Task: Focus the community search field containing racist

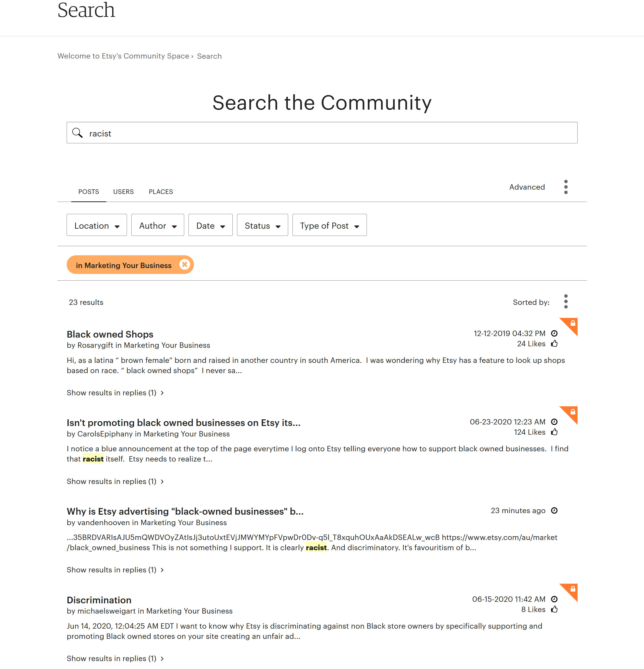Action: 322,133
